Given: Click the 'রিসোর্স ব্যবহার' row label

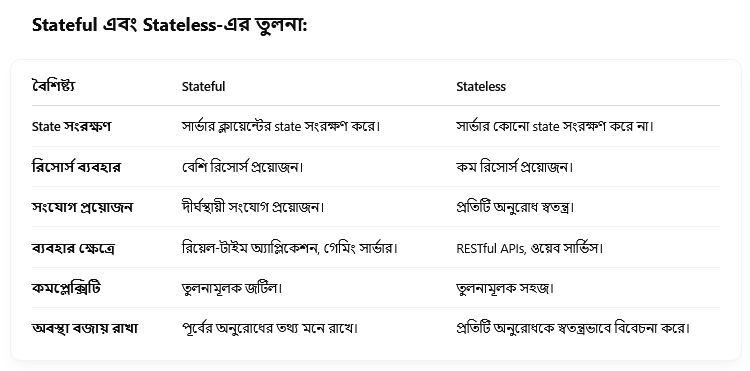Looking at the screenshot, I should point(76,167).
